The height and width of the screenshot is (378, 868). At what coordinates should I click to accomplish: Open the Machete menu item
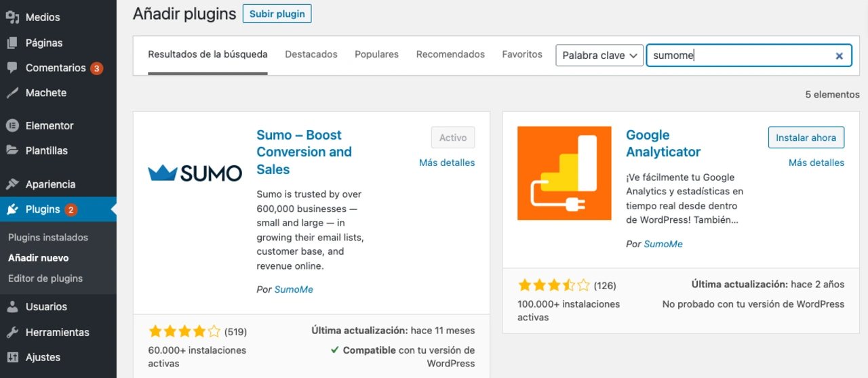(46, 93)
